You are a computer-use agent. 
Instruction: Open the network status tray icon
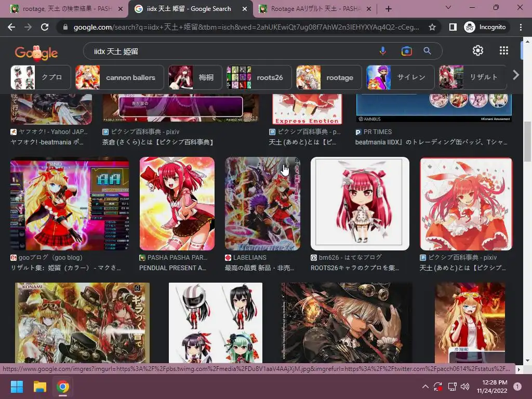point(453,387)
